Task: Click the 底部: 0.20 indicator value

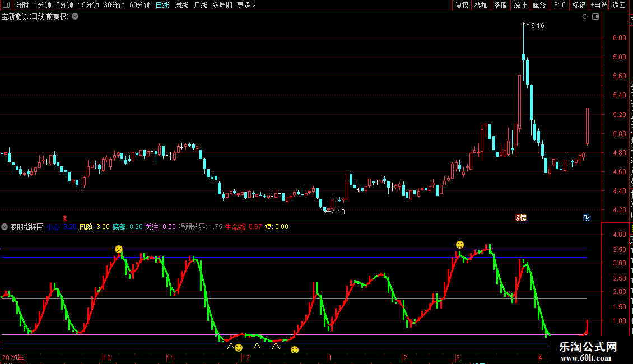Action: click(128, 227)
